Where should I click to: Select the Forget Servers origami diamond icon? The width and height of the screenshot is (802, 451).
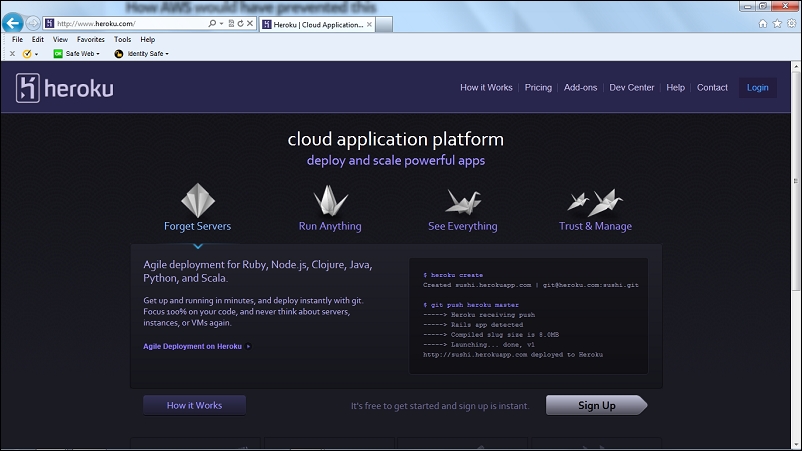[x=198, y=200]
